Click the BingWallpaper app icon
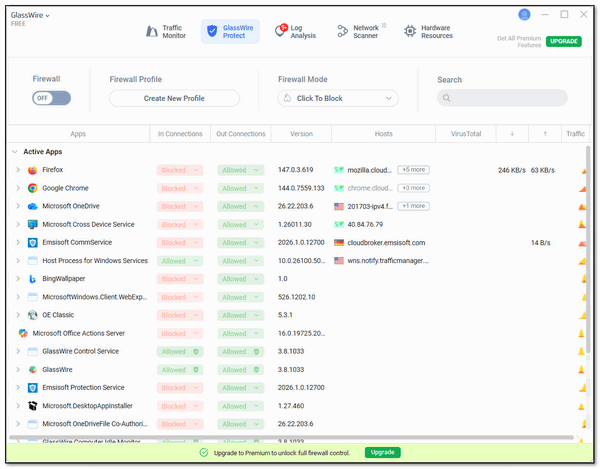The width and height of the screenshot is (600, 469). coord(33,279)
